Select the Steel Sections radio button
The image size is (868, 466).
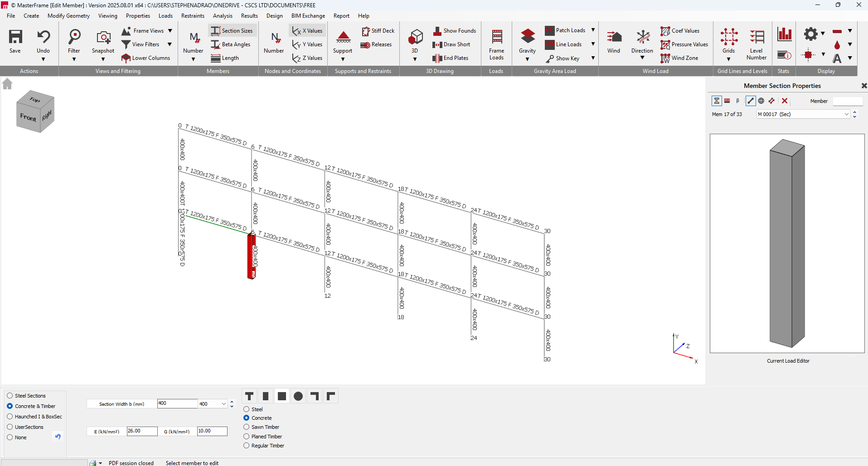coord(10,396)
